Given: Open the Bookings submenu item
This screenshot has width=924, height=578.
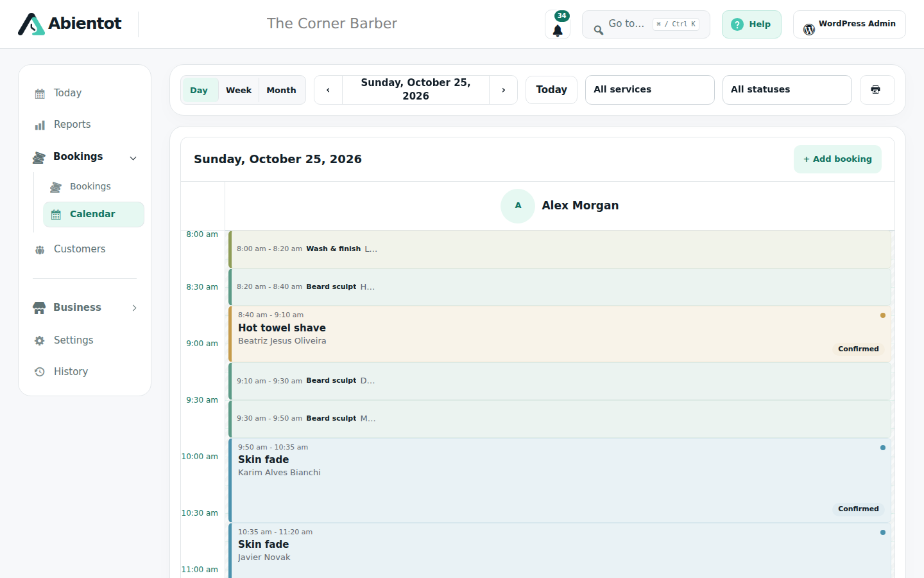Looking at the screenshot, I should click(94, 187).
